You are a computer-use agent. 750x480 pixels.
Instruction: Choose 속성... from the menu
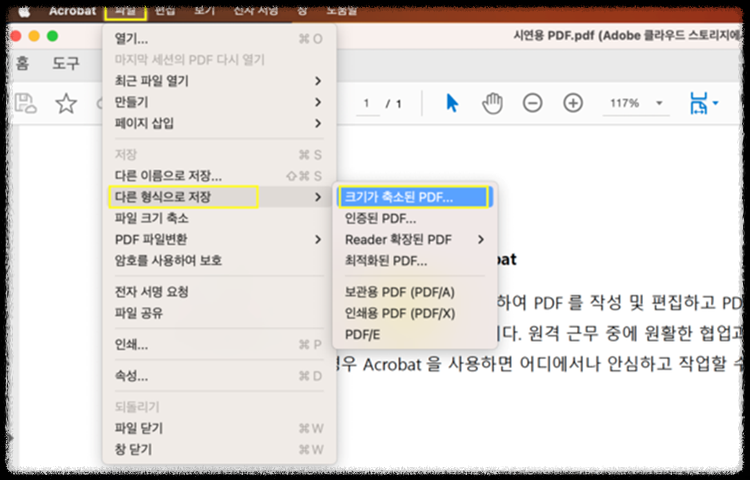[219, 376]
